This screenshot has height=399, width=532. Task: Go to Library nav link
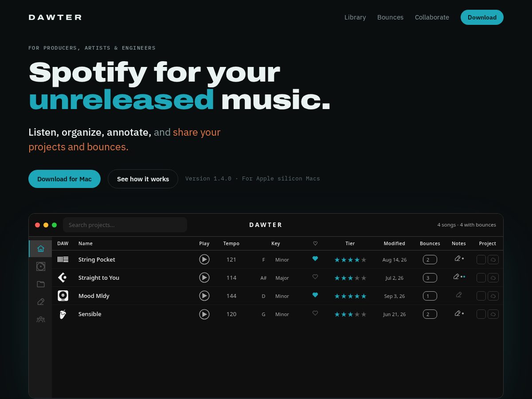[355, 17]
